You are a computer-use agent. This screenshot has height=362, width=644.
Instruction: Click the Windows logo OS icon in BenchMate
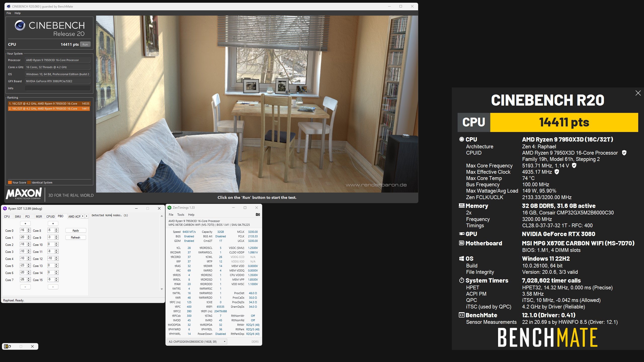pos(462,258)
